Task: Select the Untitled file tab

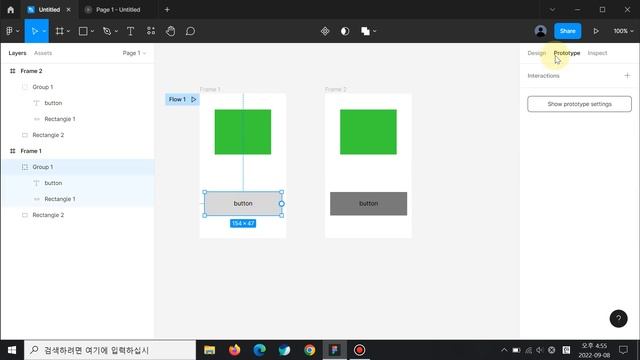Action: coord(49,9)
